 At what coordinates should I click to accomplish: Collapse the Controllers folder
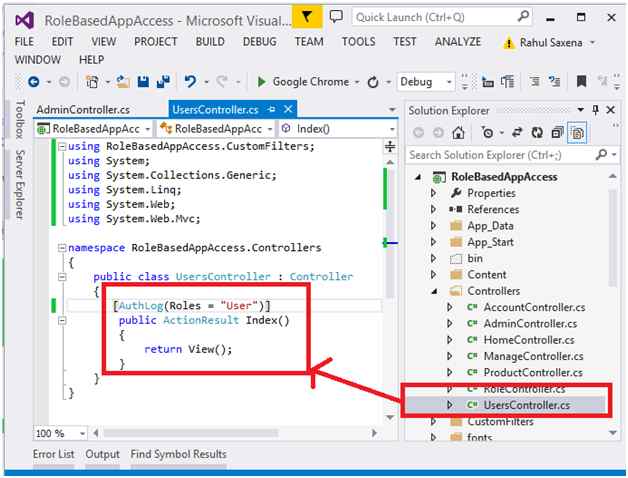(434, 291)
